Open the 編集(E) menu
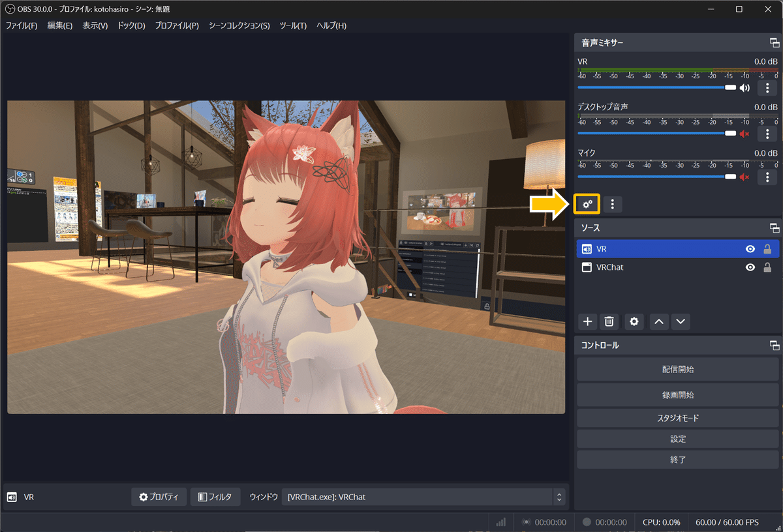This screenshot has height=532, width=783. (x=60, y=25)
